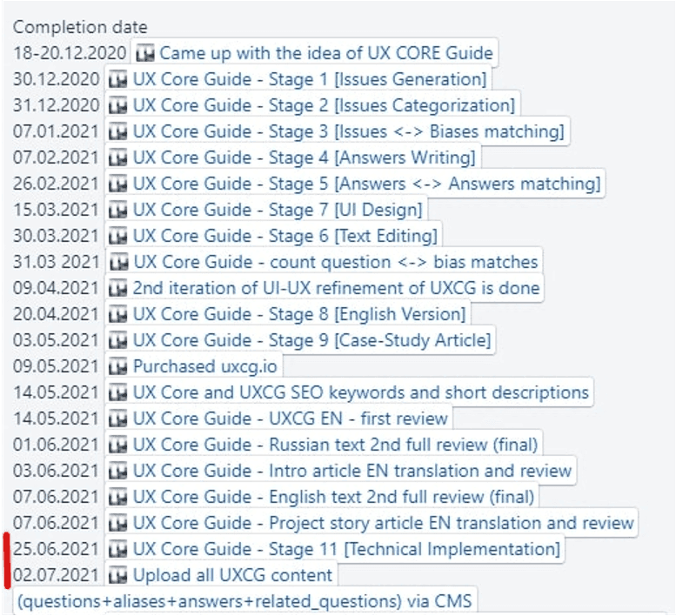
Task: Click the icon before 'Upload all UXCG content'
Action: pyautogui.click(x=119, y=576)
